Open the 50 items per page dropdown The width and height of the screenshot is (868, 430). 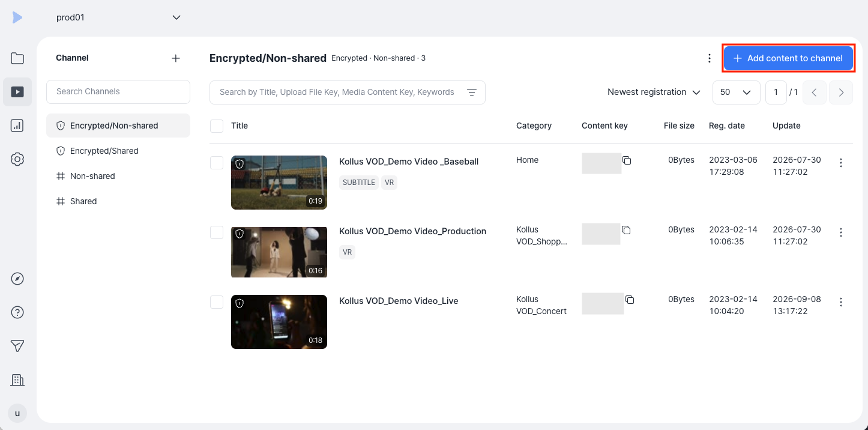[736, 92]
